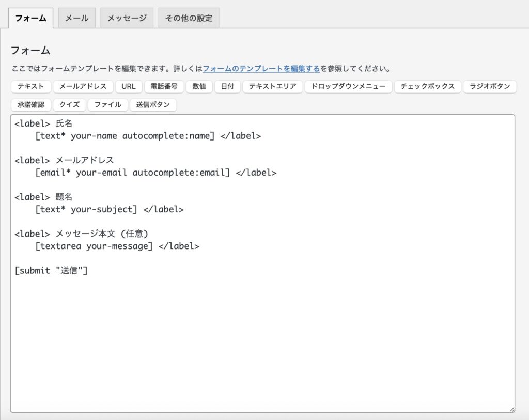Add a URL field tag
Screen dimensions: 529x420
coord(129,86)
